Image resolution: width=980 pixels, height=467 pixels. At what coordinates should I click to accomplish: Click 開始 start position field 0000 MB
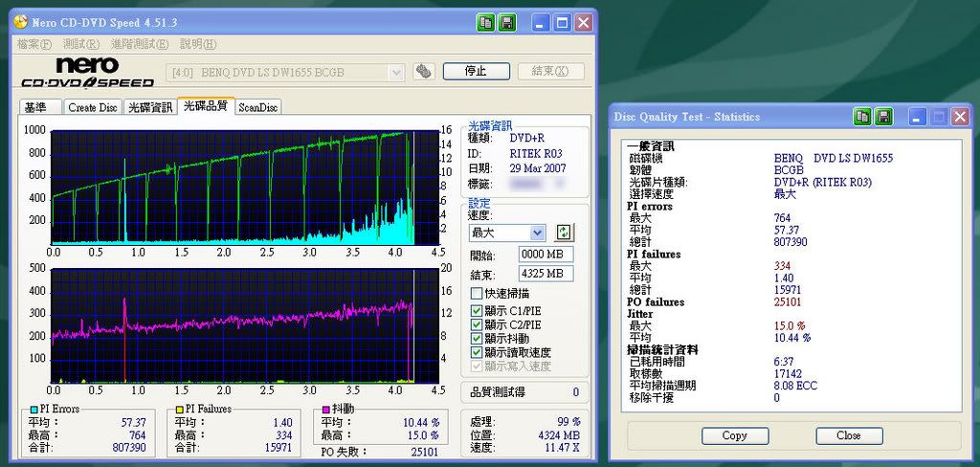click(x=546, y=255)
